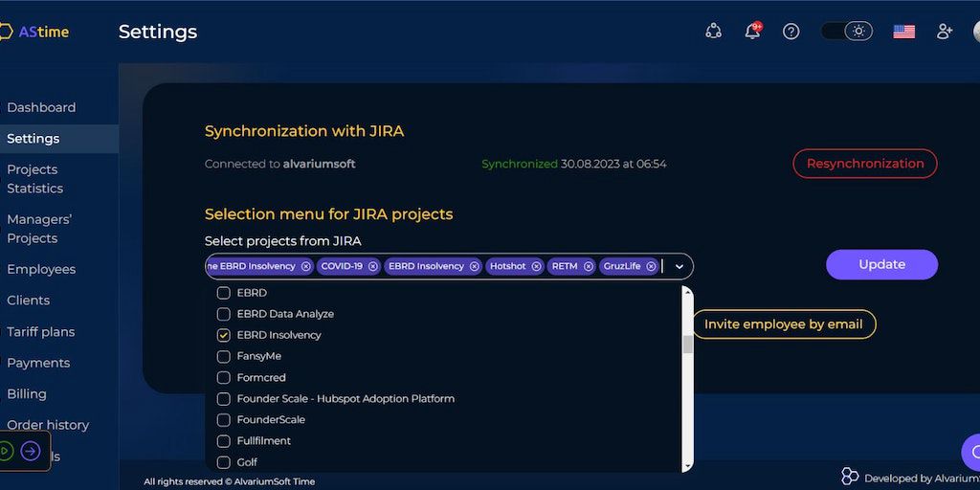Open the help question mark icon
The height and width of the screenshot is (490, 980).
point(791,32)
